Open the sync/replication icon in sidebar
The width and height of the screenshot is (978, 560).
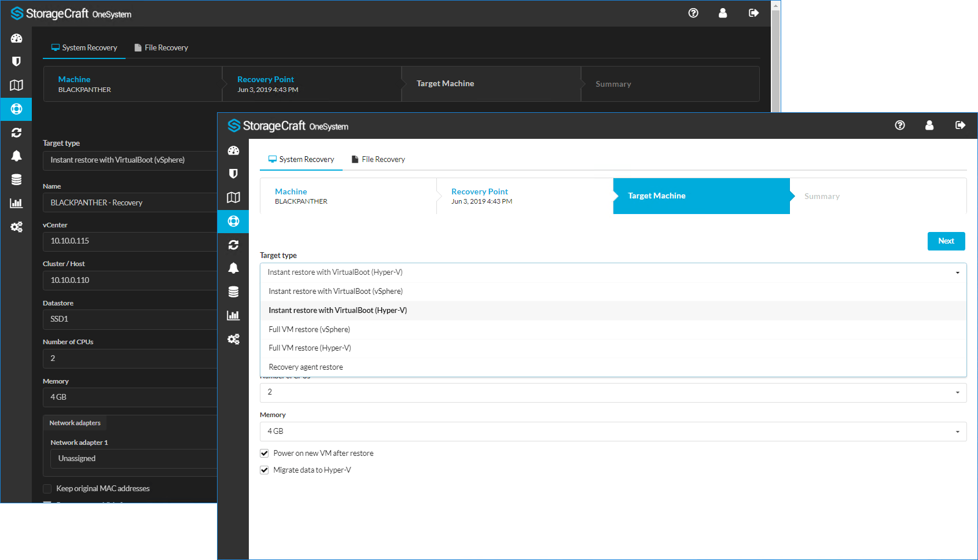click(x=233, y=245)
